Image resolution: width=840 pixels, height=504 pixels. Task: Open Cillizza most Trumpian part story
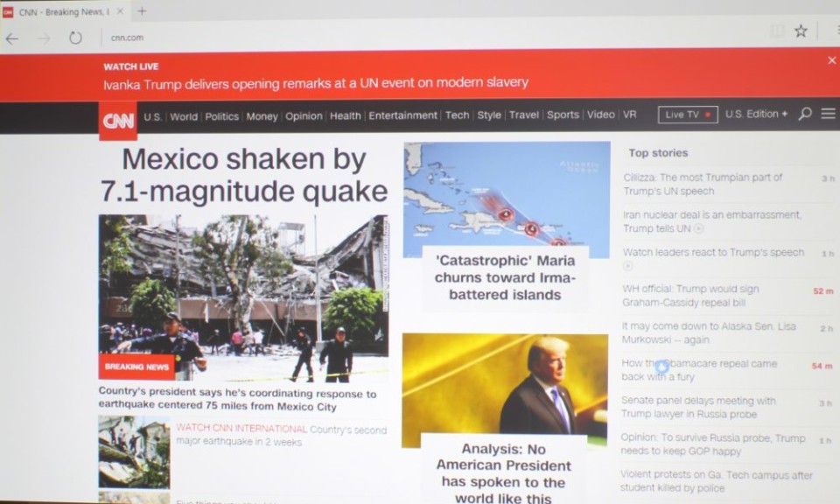pos(703,185)
